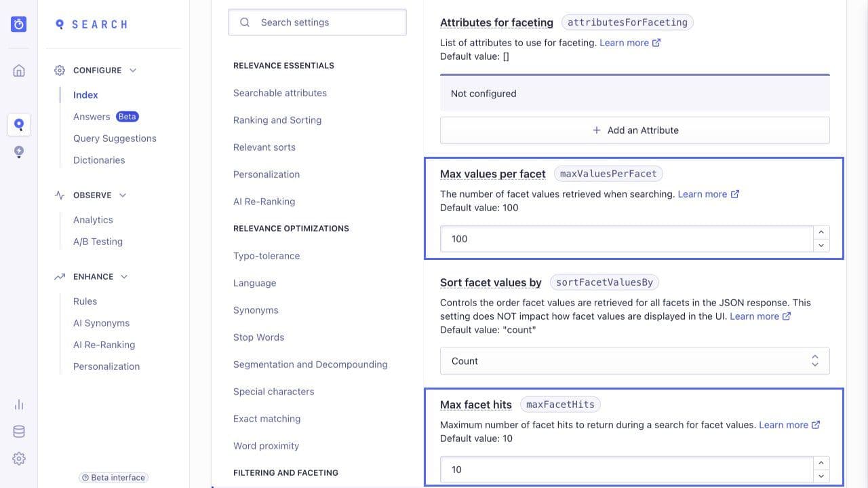Go to Segmentation and Decompounding settings
Screen dimensions: 868x488
pyautogui.click(x=311, y=364)
